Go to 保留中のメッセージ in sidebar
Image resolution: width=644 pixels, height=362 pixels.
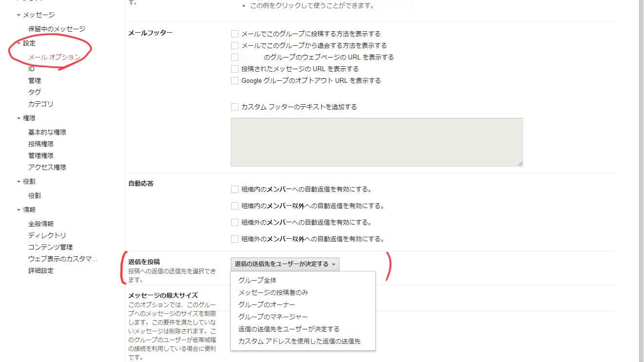(57, 29)
